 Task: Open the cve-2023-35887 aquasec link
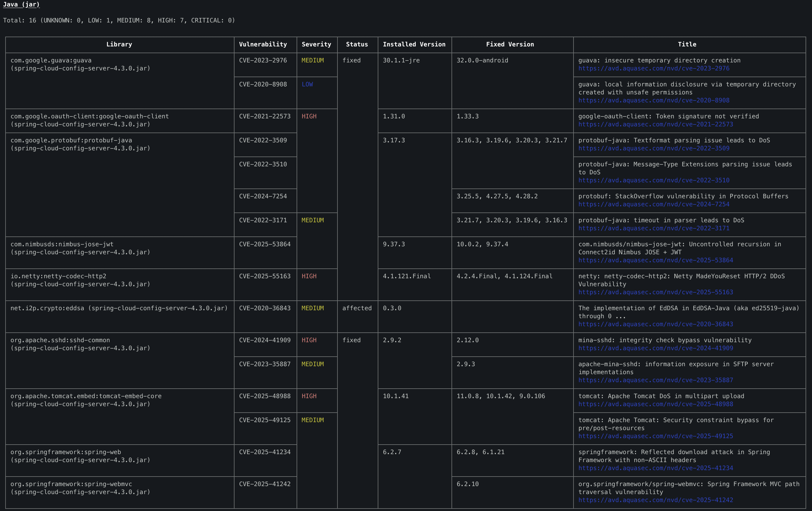point(656,380)
